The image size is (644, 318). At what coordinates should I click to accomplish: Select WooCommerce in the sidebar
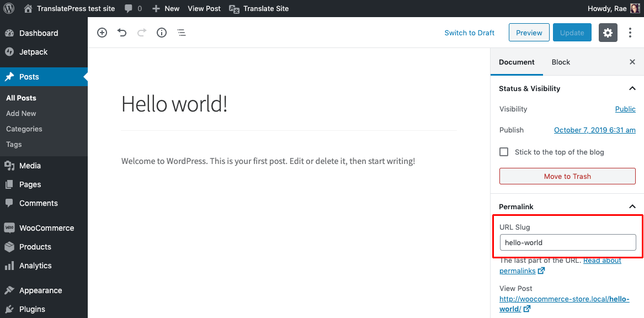tap(41, 227)
